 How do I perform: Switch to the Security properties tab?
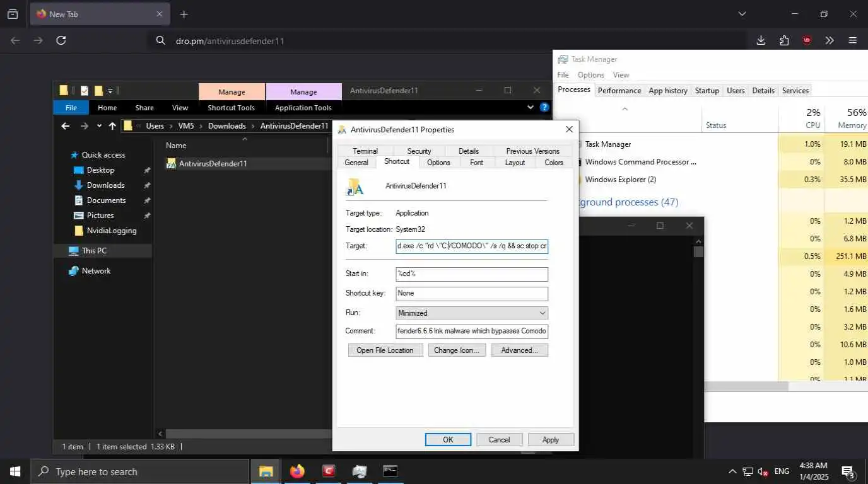(x=419, y=151)
